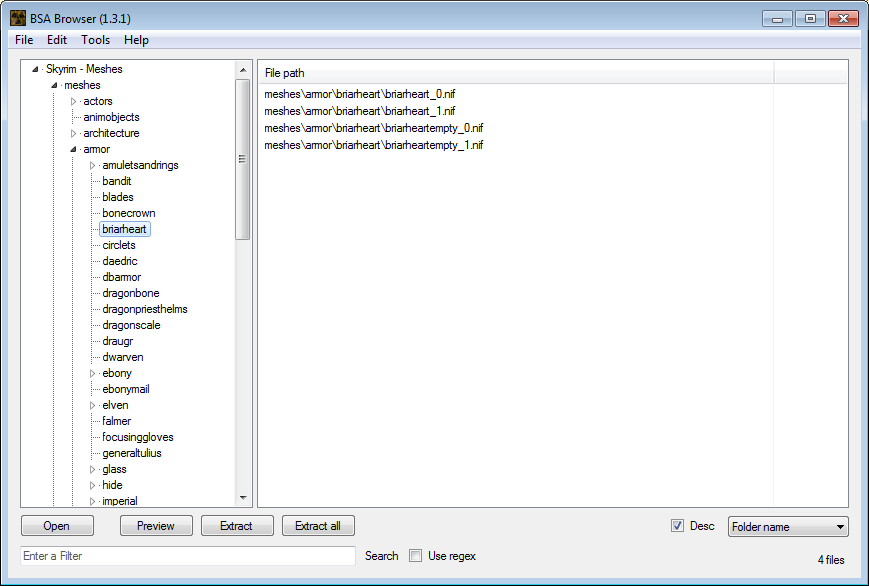Collapse the armor folder
This screenshot has width=869, height=586.
pos(73,149)
